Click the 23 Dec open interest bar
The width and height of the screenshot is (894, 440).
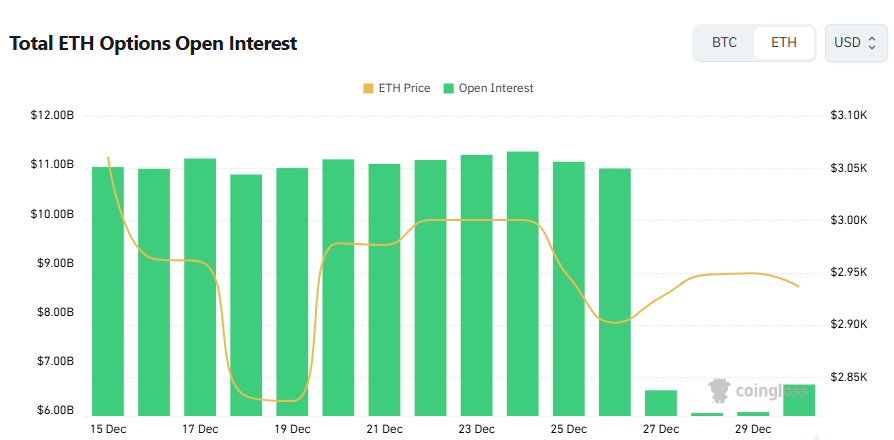pyautogui.click(x=477, y=290)
